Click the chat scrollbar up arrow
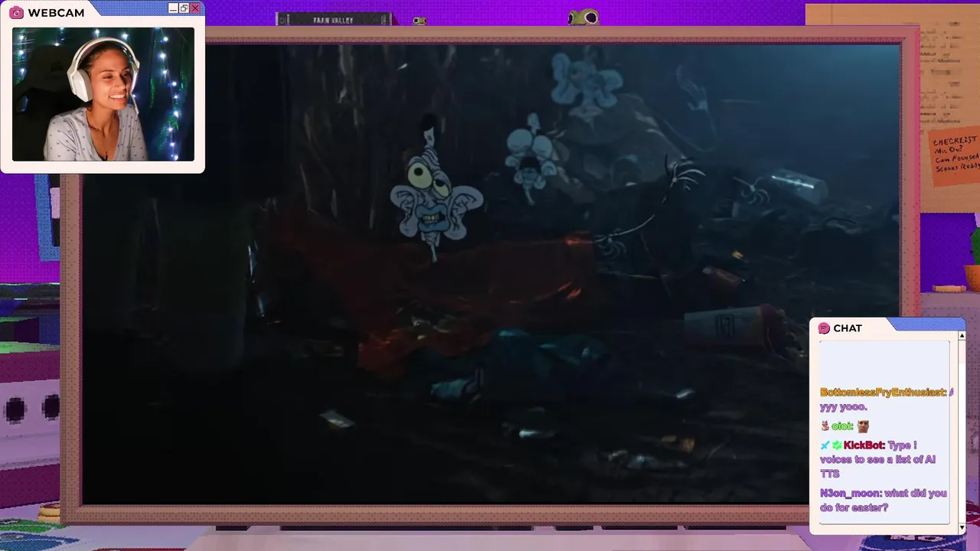This screenshot has height=551, width=980. pyautogui.click(x=962, y=336)
